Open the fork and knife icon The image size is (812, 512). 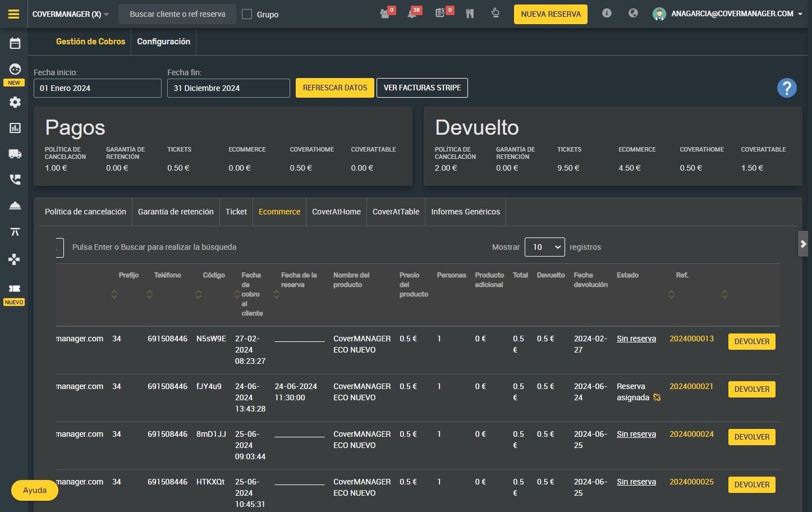point(470,14)
